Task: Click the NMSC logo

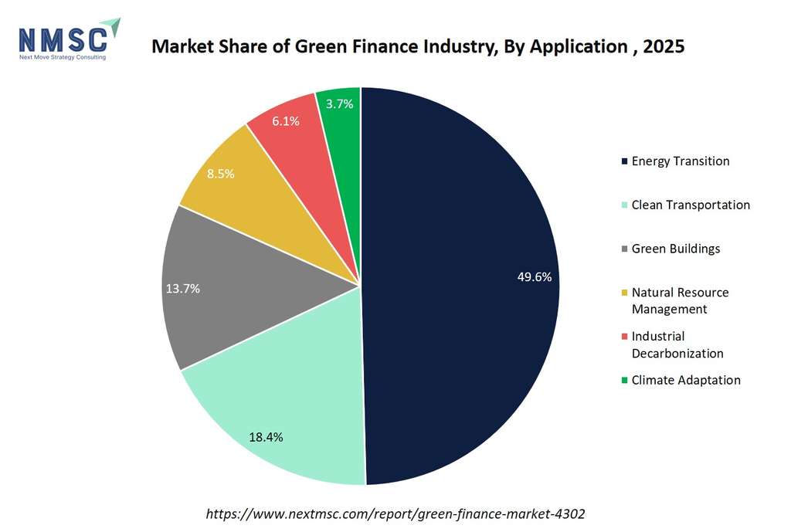Action: coord(70,39)
